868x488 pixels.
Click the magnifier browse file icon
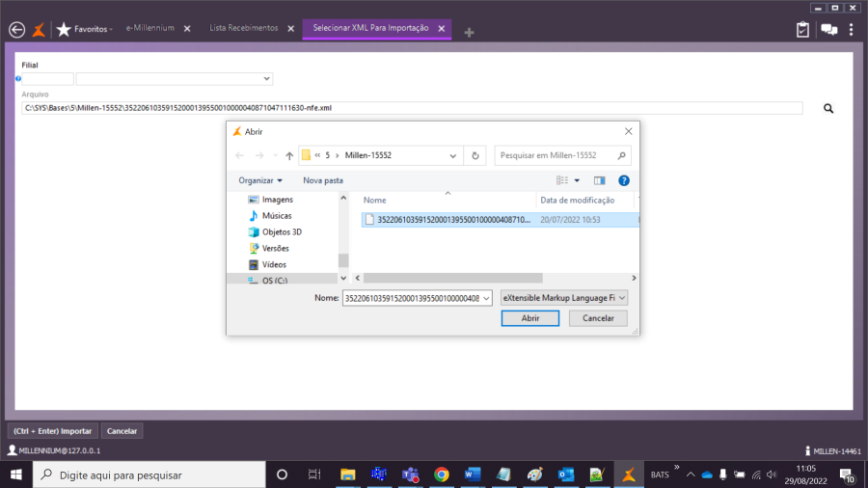pos(828,108)
